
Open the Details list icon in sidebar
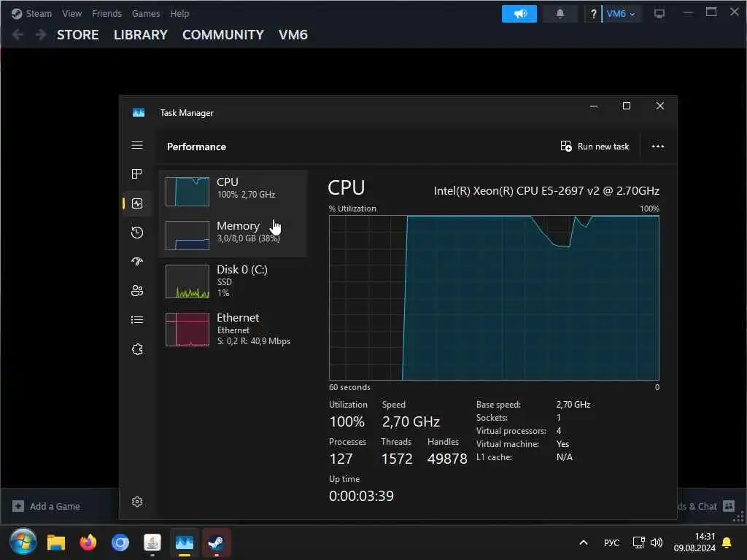[x=137, y=320]
